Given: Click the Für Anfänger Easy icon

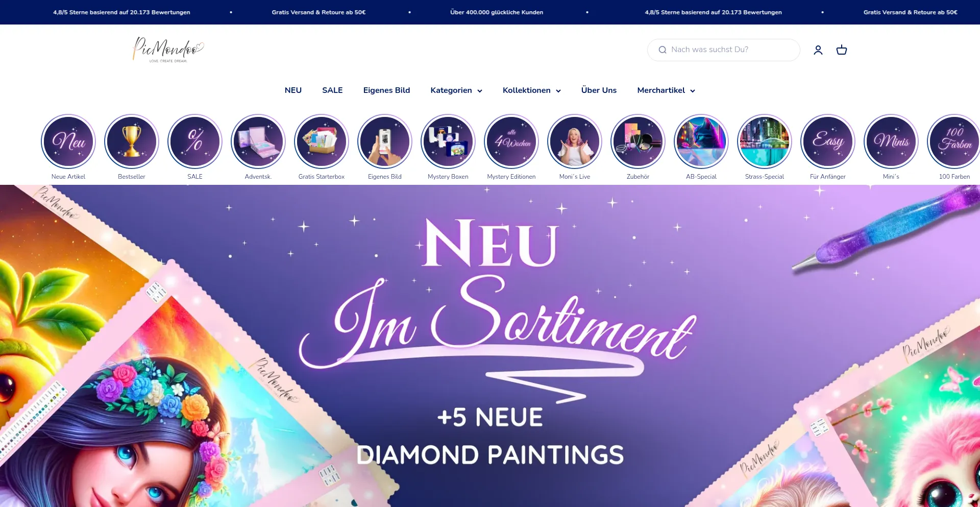Looking at the screenshot, I should 828,141.
